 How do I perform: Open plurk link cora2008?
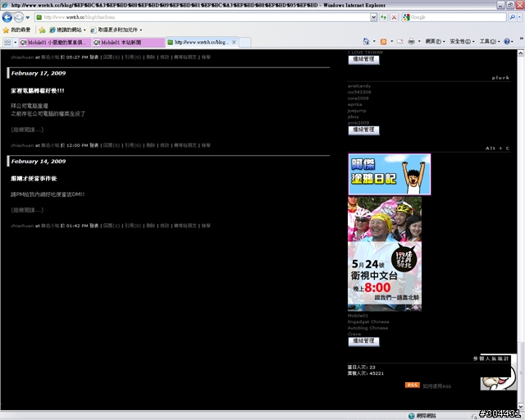coord(358,98)
